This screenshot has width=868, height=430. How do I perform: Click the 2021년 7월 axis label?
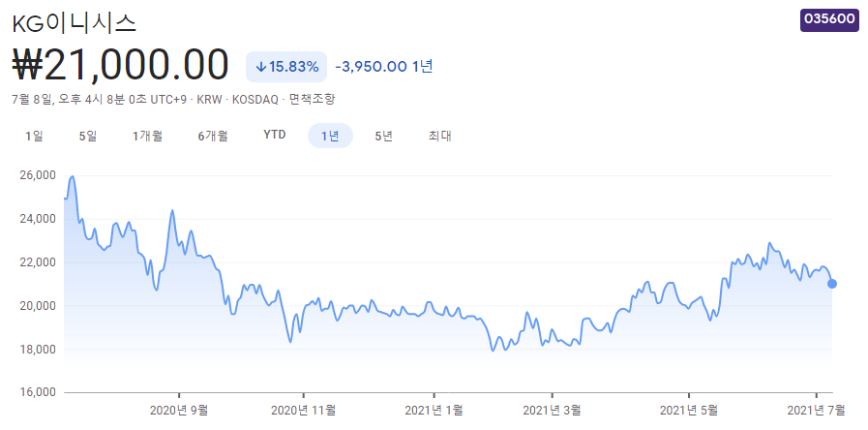(817, 411)
